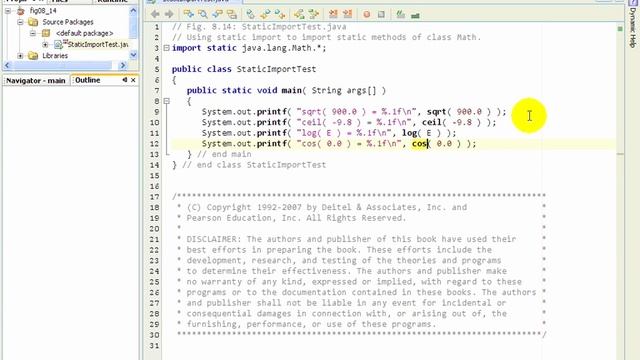Select Source Packages folder in tree
The image size is (640, 360).
[x=68, y=22]
